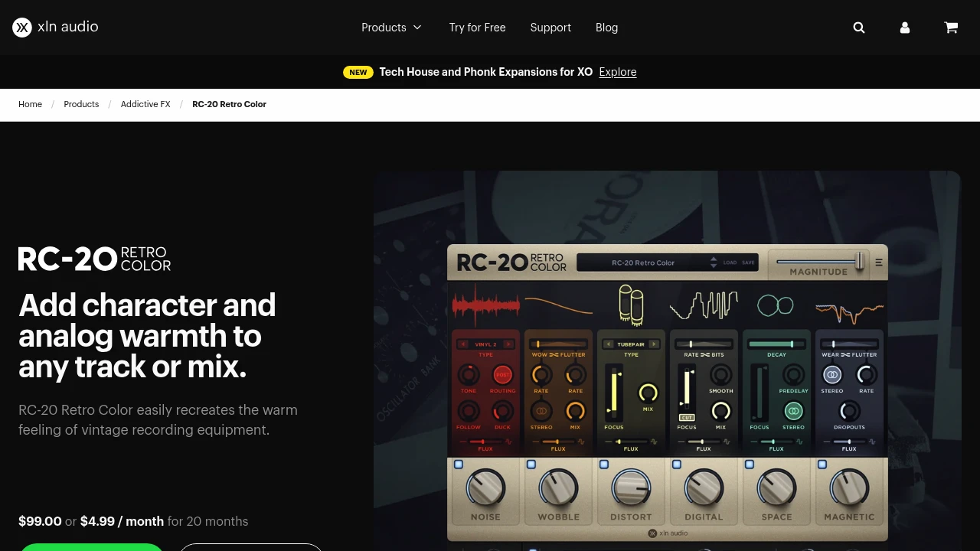This screenshot has width=980, height=551.
Task: Toggle the MAGNETIC module enable checkbox
Action: [x=822, y=465]
